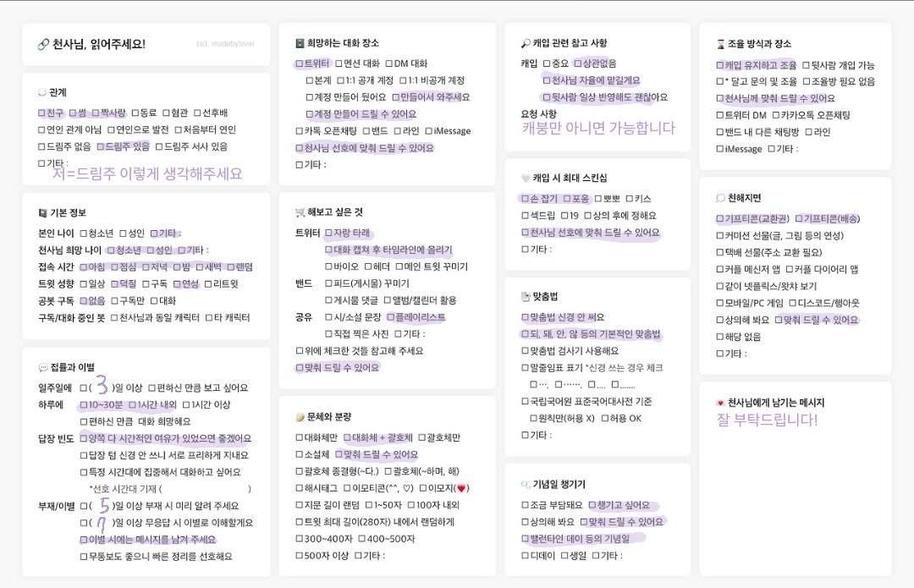Image resolution: width=914 pixels, height=588 pixels.
Task: Click the speech bubble icon beside "관계" heading
Action: pos(42,93)
